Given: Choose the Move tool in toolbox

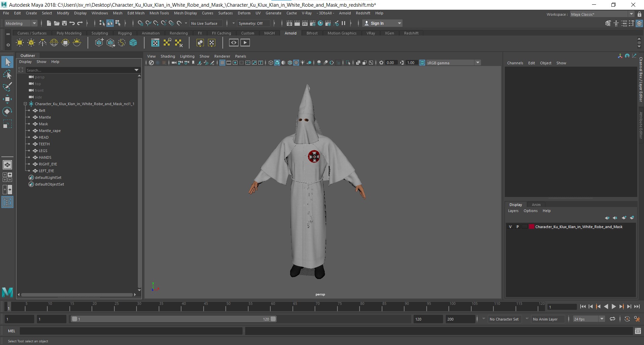Looking at the screenshot, I should click(x=7, y=99).
